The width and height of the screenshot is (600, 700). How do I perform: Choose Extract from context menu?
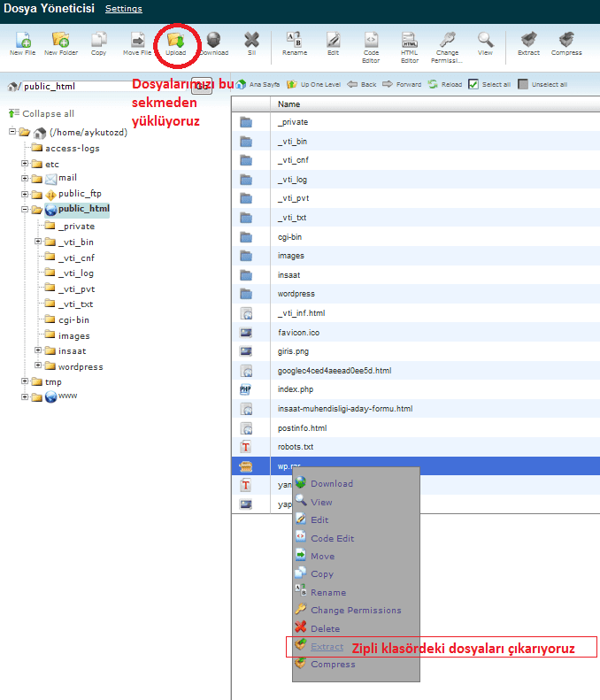[x=327, y=647]
